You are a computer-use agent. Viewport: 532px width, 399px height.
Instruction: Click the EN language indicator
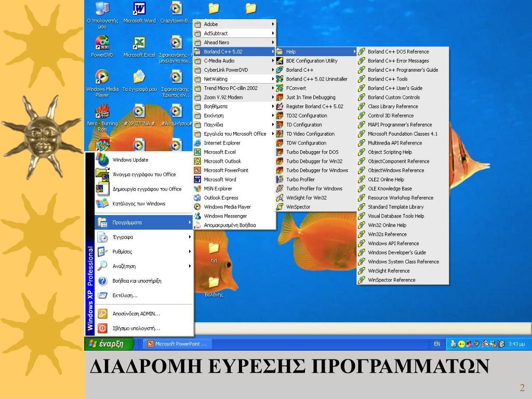[437, 344]
